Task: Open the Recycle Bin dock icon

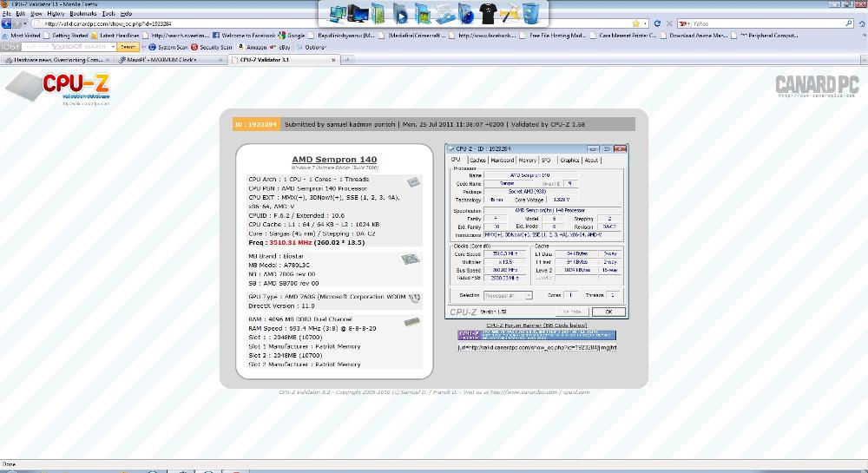Action: click(530, 15)
